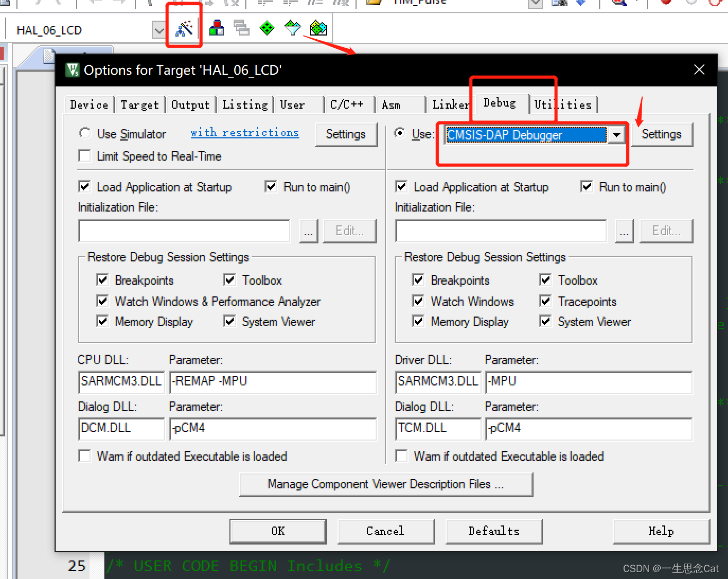Open the Linker tab
This screenshot has width=728, height=579.
tap(451, 104)
